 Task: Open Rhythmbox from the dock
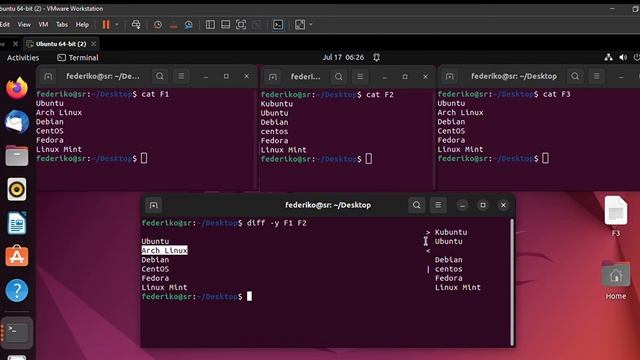point(17,189)
